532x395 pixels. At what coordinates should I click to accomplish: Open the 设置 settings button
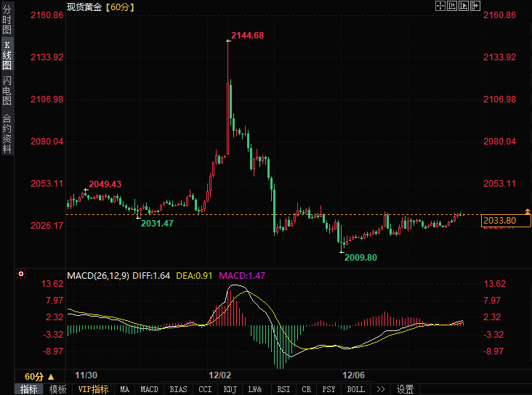tap(405, 389)
